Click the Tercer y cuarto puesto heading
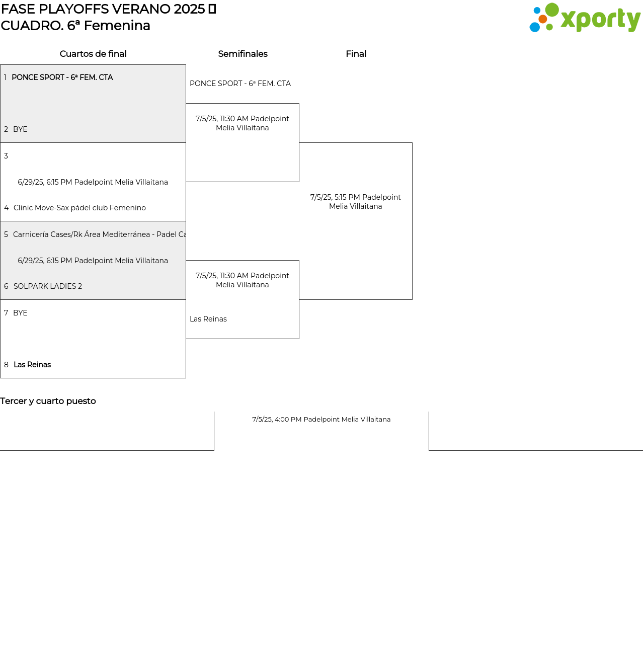Viewport: 644px width, 645px height. point(48,401)
